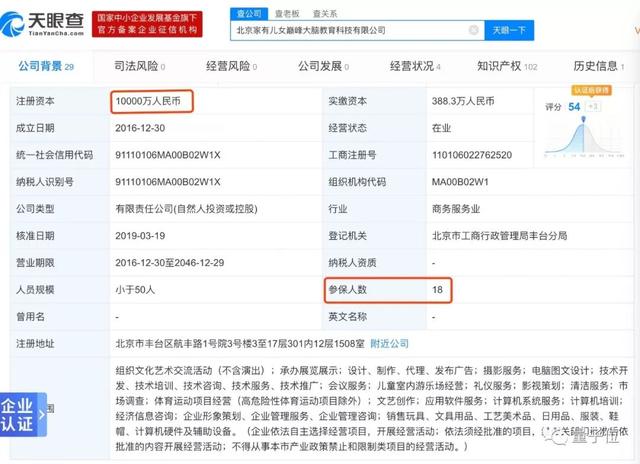This screenshot has width=640, height=464.
Task: Click the company type 有限责任公司 cell
Action: coord(186,209)
